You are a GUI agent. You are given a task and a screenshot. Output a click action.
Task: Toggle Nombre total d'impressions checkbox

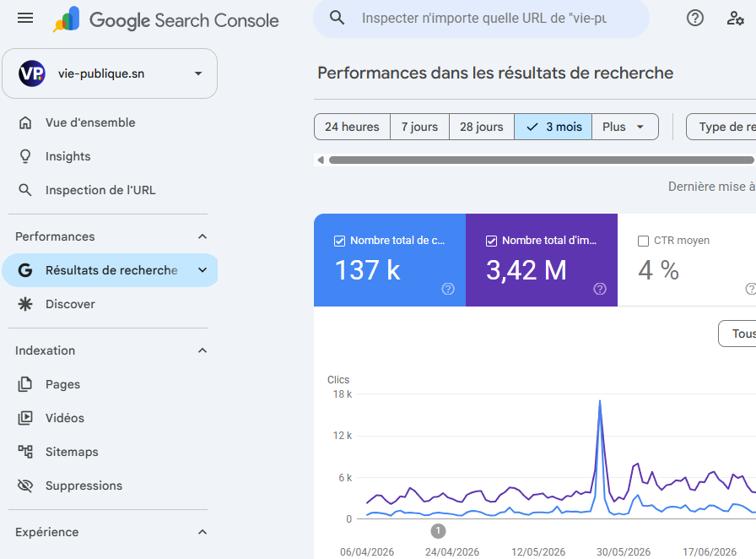tap(491, 241)
